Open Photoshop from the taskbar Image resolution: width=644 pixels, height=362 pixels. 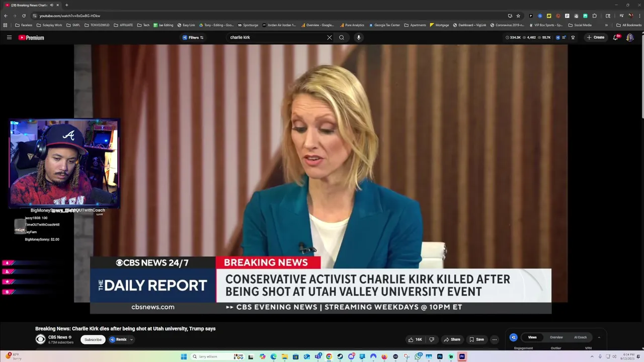click(x=440, y=357)
